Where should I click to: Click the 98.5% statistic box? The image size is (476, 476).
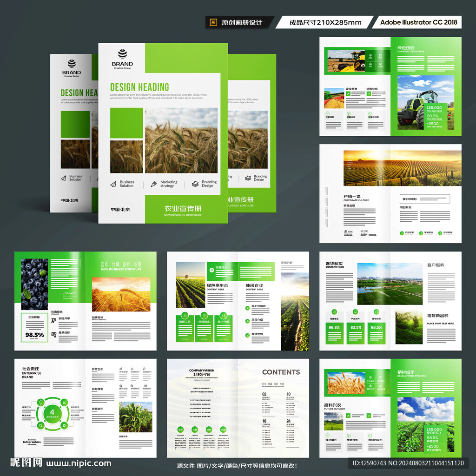point(34,327)
